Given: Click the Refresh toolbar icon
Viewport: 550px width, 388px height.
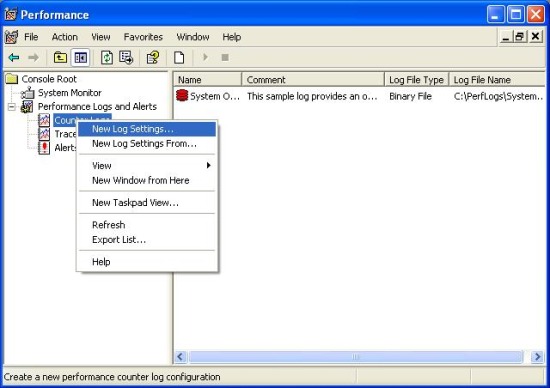Looking at the screenshot, I should point(107,57).
